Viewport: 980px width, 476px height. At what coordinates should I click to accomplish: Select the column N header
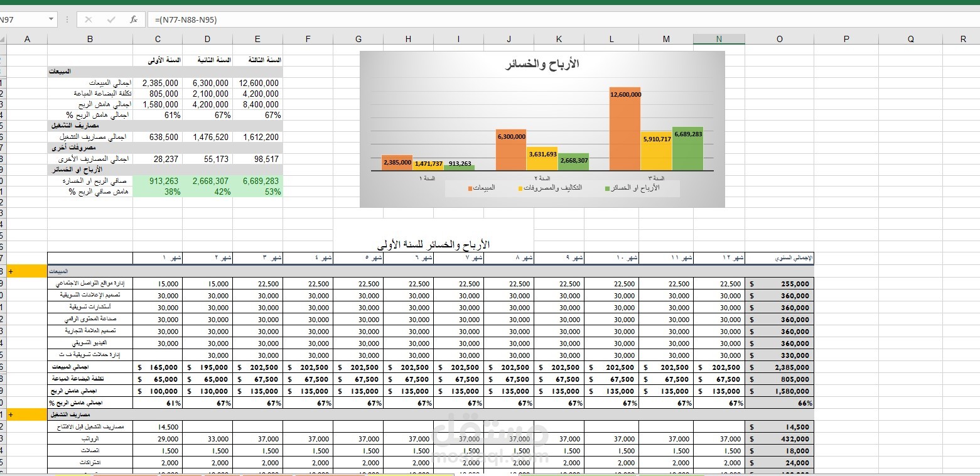point(719,39)
